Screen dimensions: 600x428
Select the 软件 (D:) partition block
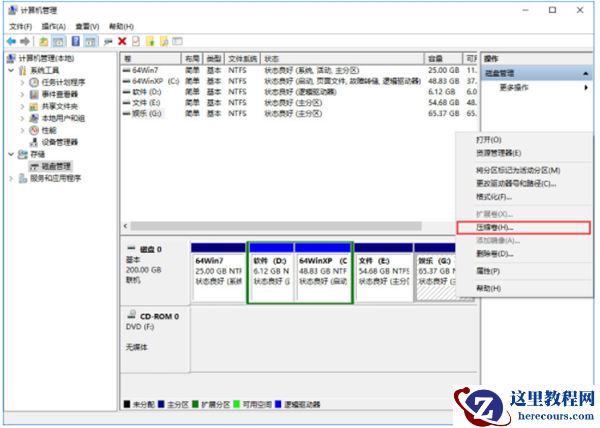271,272
